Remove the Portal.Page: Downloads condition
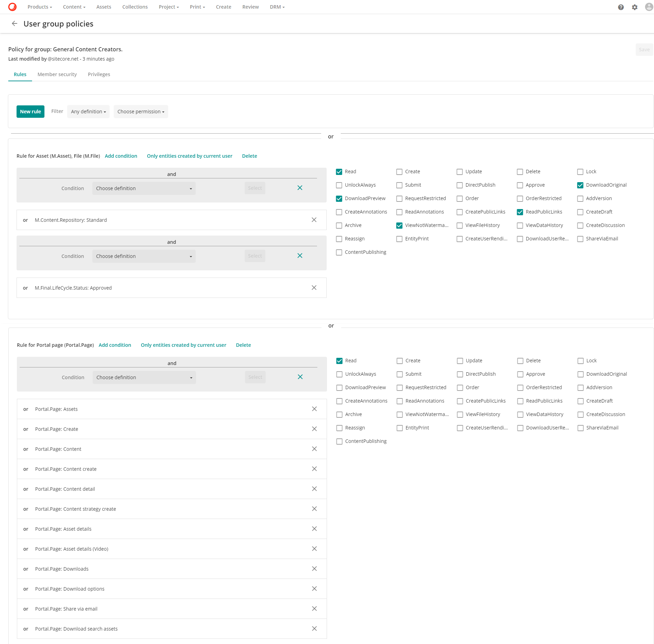 click(x=314, y=569)
